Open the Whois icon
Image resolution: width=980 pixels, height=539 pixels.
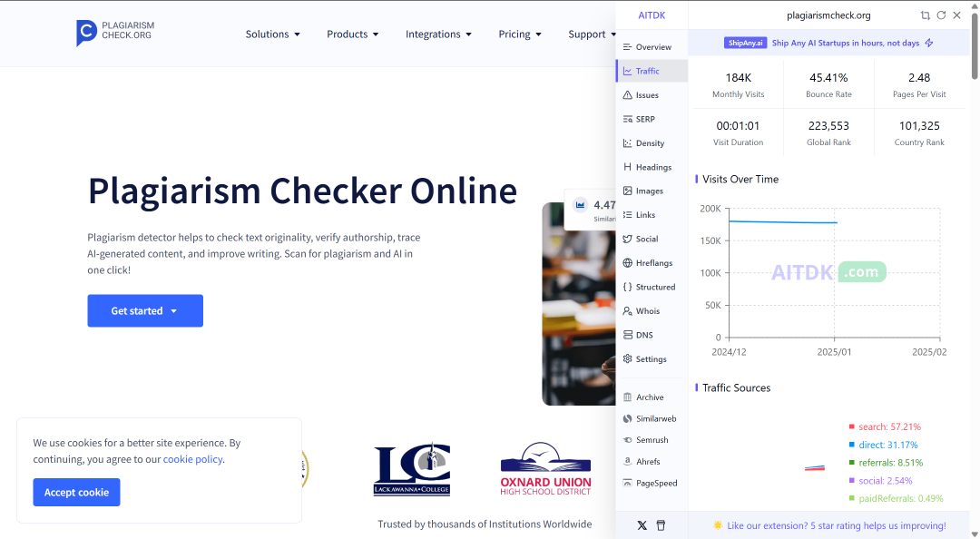tap(627, 310)
